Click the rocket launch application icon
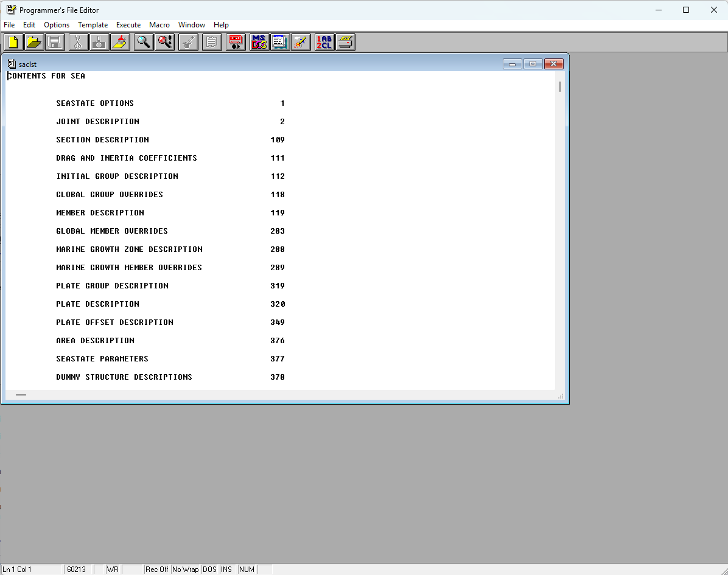 [301, 42]
